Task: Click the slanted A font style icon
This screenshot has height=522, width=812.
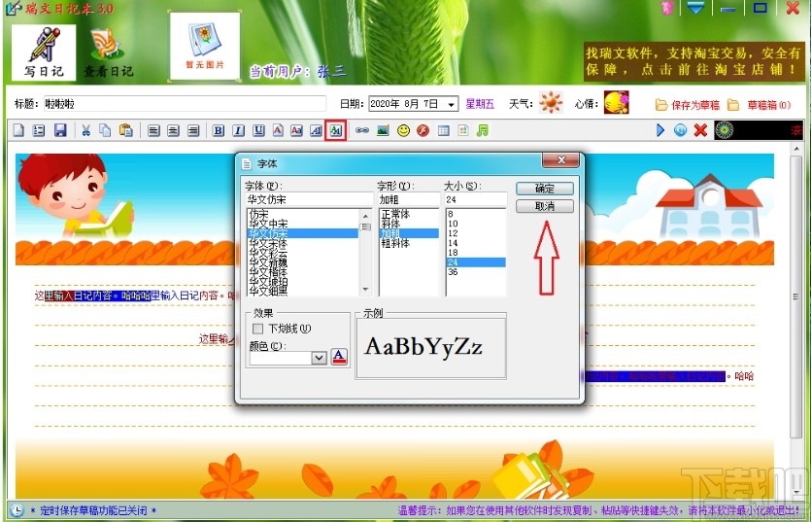Action: pyautogui.click(x=316, y=130)
